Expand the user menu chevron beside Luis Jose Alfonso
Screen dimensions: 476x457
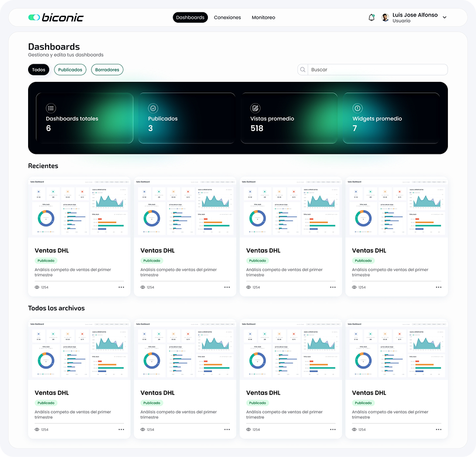444,18
